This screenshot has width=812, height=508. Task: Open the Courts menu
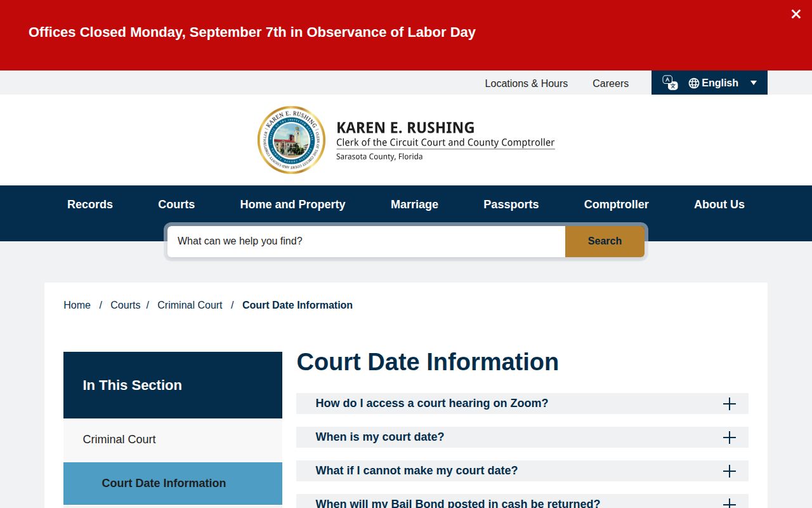point(176,204)
